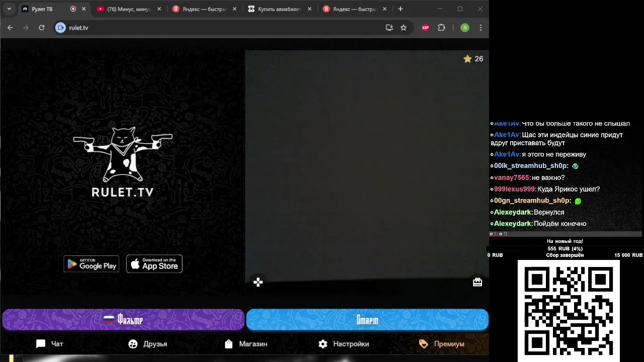Open the Друзья section

pyautogui.click(x=147, y=344)
